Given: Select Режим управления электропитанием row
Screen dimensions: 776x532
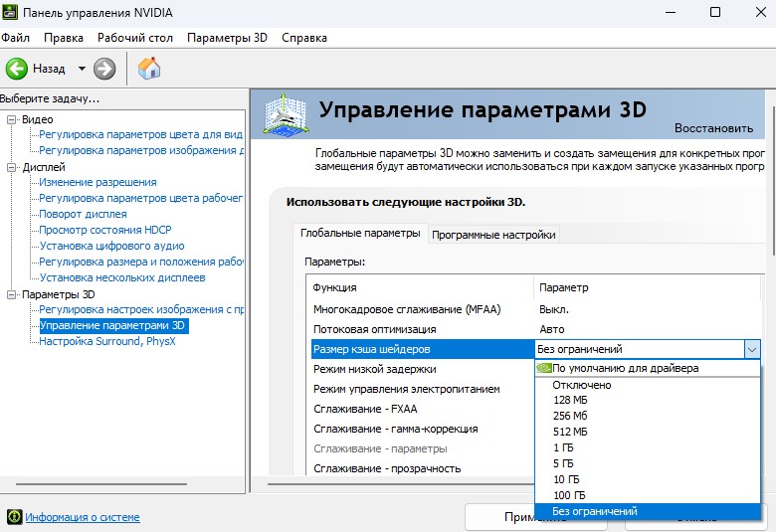Looking at the screenshot, I should pyautogui.click(x=423, y=389).
